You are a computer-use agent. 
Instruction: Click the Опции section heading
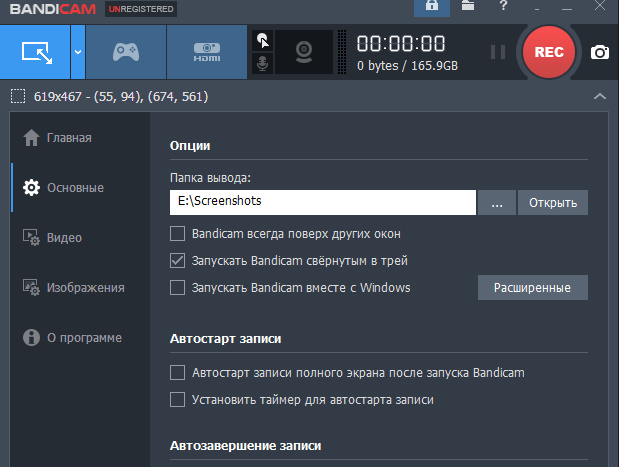coord(190,146)
